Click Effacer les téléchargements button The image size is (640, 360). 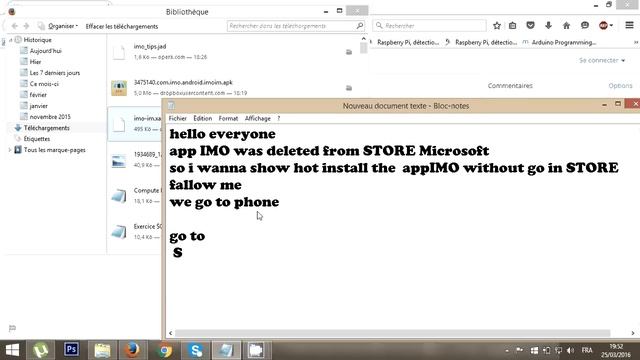(x=122, y=27)
